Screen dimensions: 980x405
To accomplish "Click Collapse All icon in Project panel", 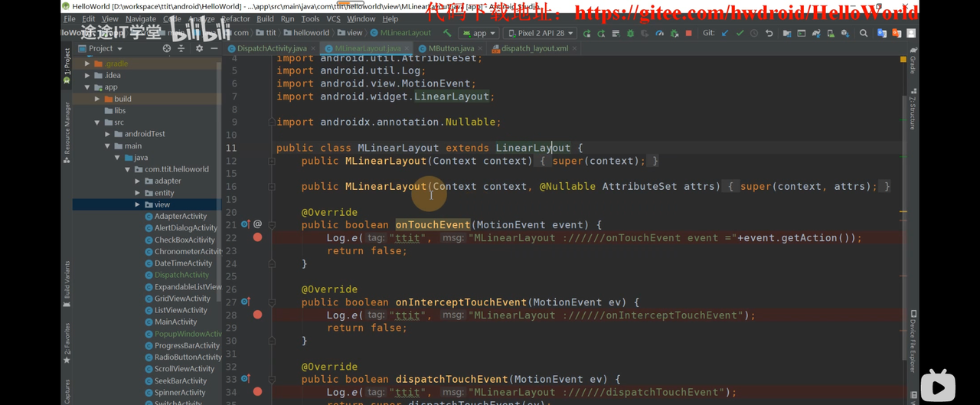I will coord(181,48).
